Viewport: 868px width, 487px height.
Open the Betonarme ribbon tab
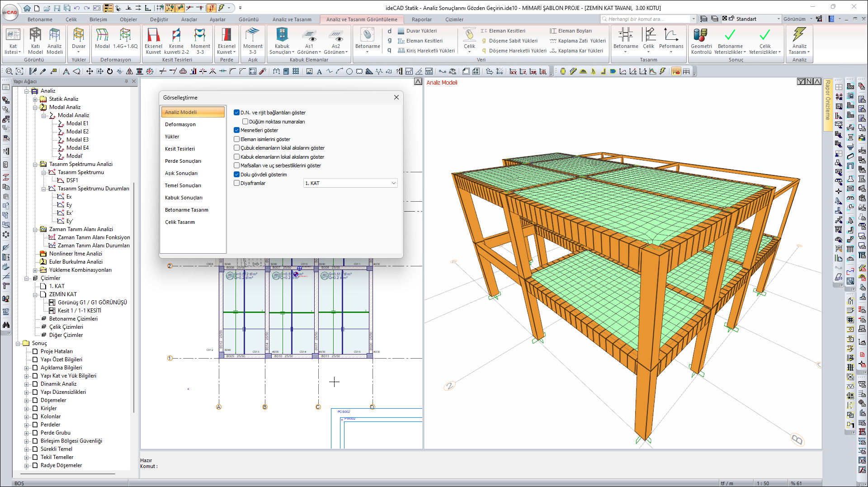(40, 19)
